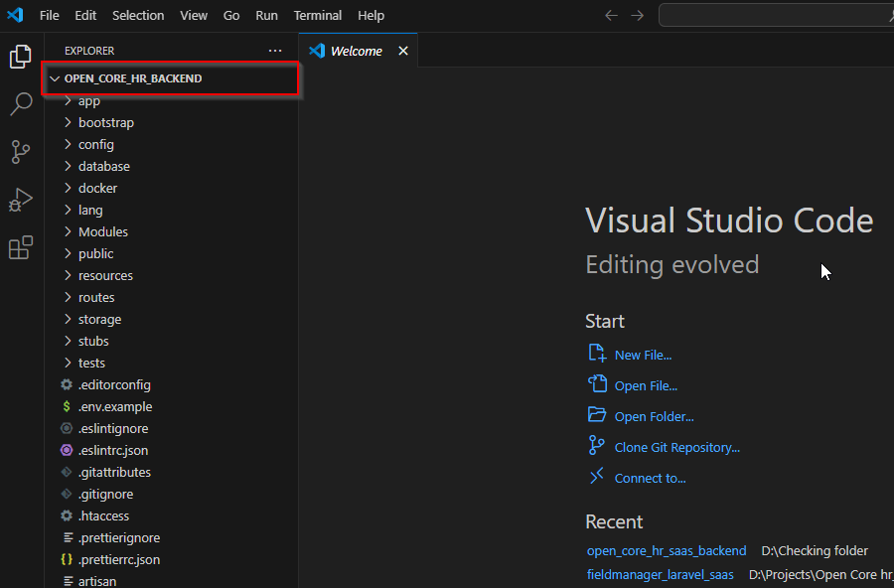Click the gear icon beside .htaccess

pyautogui.click(x=67, y=515)
